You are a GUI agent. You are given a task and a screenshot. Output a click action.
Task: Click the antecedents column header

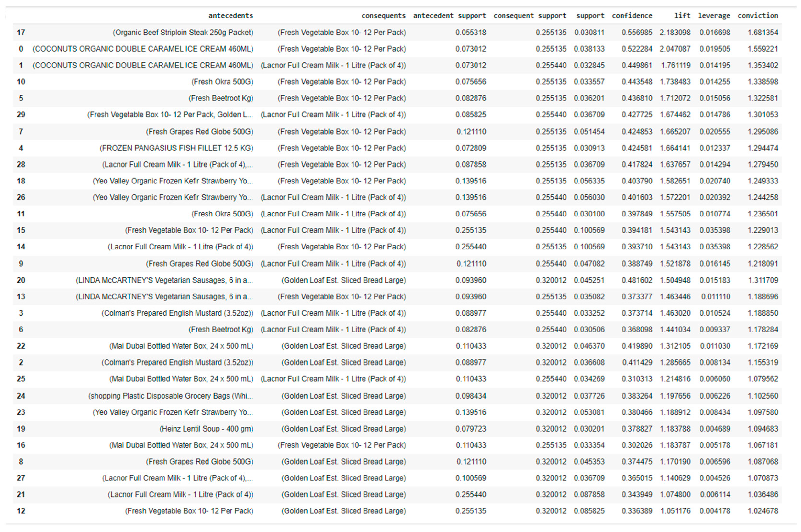click(x=230, y=16)
